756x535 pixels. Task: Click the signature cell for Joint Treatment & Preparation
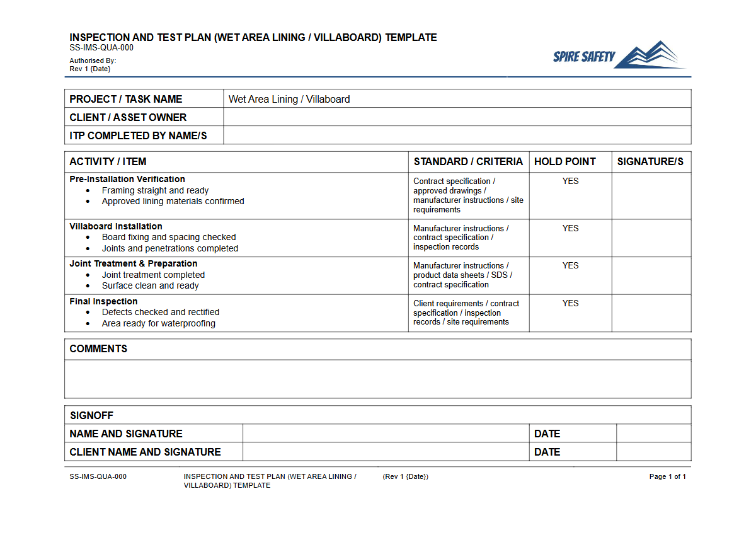pyautogui.click(x=651, y=275)
